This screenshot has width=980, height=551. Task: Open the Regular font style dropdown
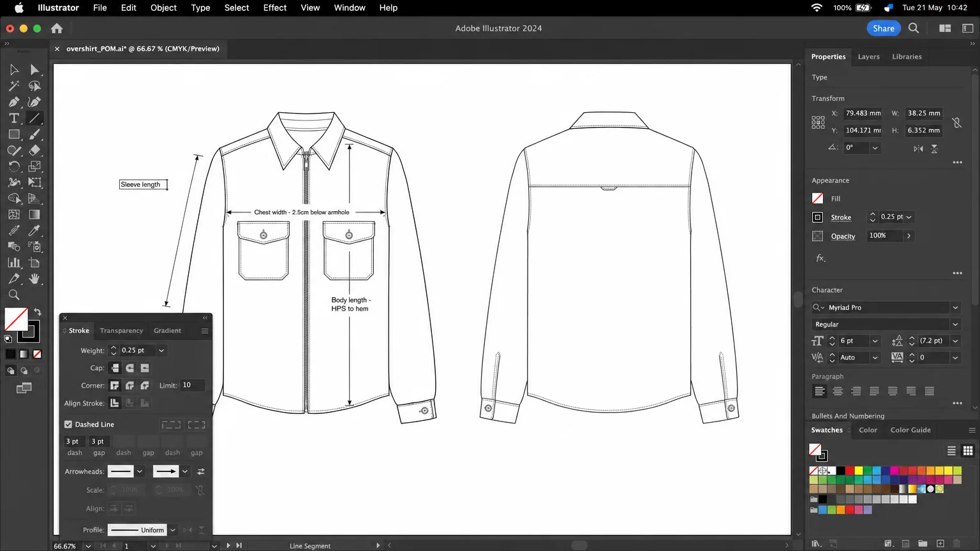tap(955, 325)
